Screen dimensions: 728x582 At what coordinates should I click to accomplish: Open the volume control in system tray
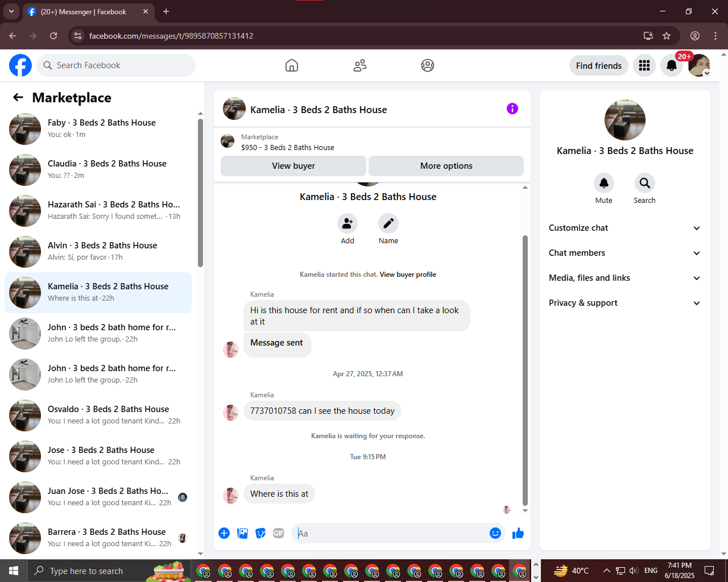[x=634, y=571]
